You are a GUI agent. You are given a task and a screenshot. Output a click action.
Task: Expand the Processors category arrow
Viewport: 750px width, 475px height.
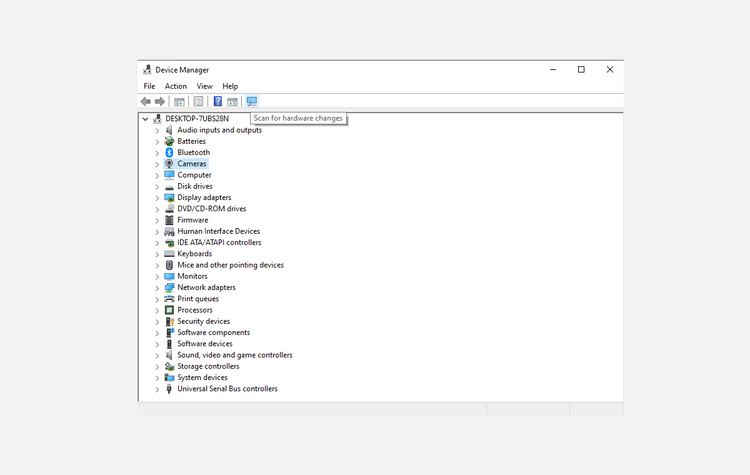click(157, 310)
